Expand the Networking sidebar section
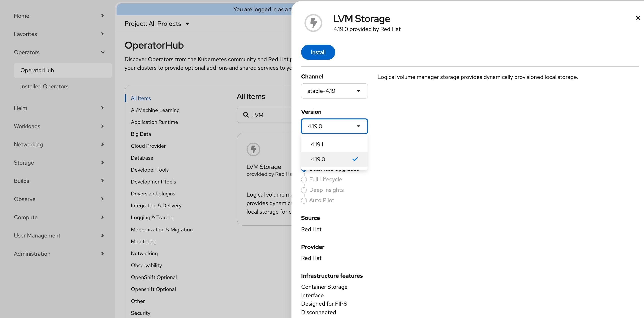Screen dimensions: 644x318 (59, 144)
